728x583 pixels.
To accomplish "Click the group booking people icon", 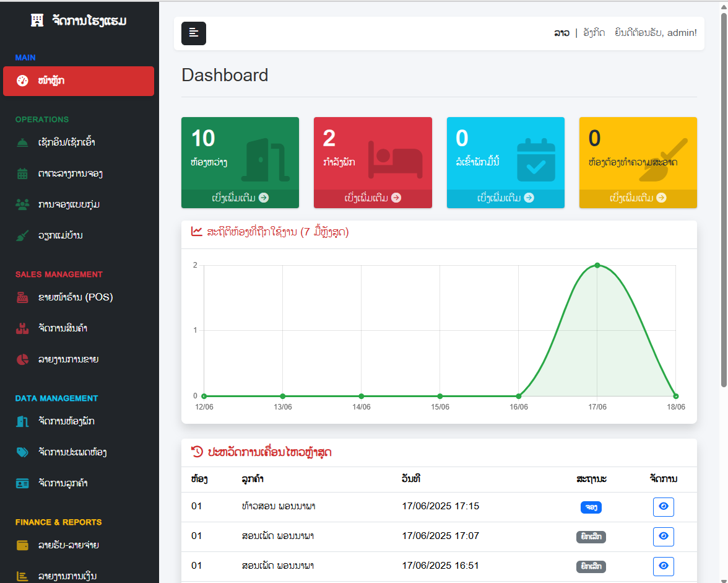I will pos(22,204).
